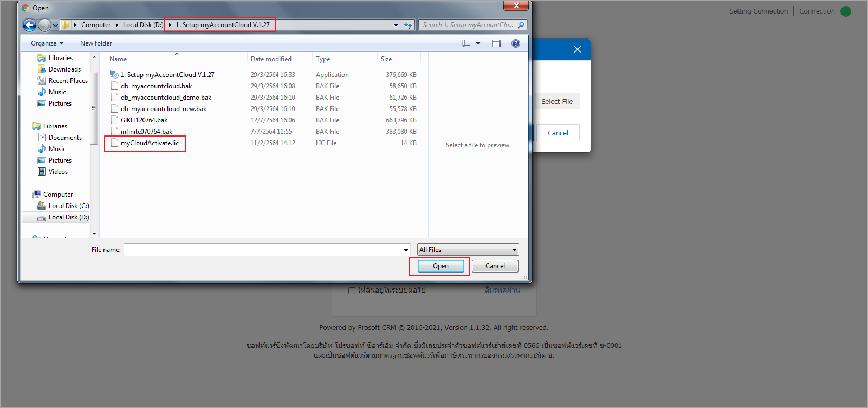The height and width of the screenshot is (408, 868).
Task: Expand the arrow after Computer in breadcrumb
Action: [117, 25]
